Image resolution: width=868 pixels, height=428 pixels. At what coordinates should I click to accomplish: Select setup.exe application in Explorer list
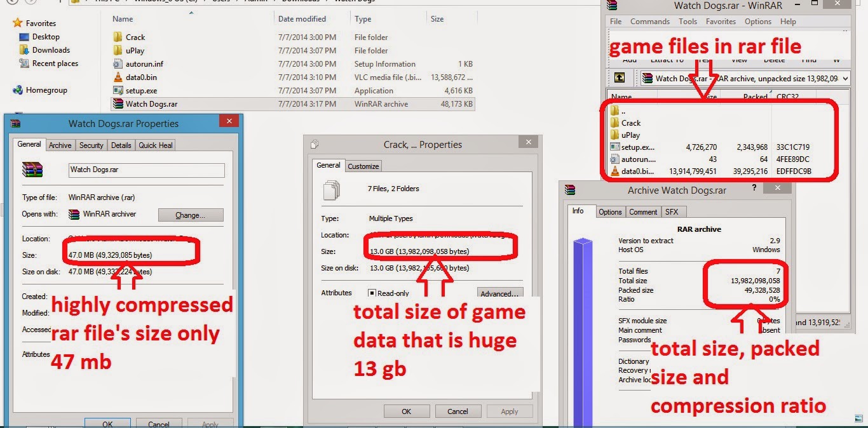coord(141,91)
